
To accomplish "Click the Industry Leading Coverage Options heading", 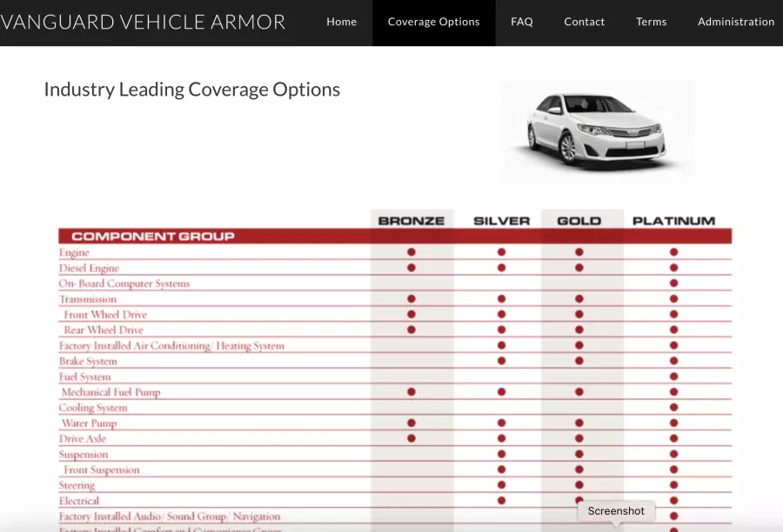I will coord(191,90).
